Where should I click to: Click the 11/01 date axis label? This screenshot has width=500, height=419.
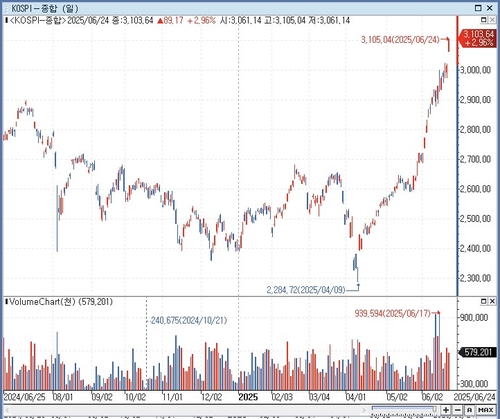[172, 397]
